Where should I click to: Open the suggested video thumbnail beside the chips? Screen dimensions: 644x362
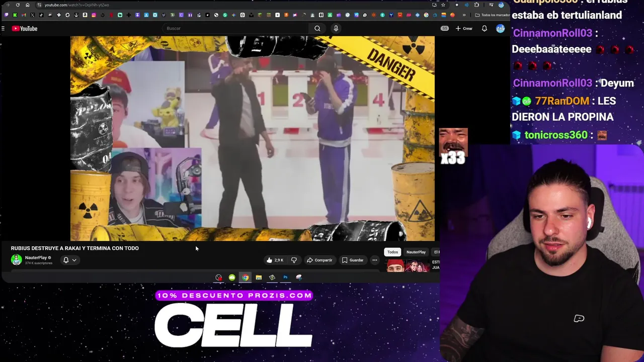(408, 265)
